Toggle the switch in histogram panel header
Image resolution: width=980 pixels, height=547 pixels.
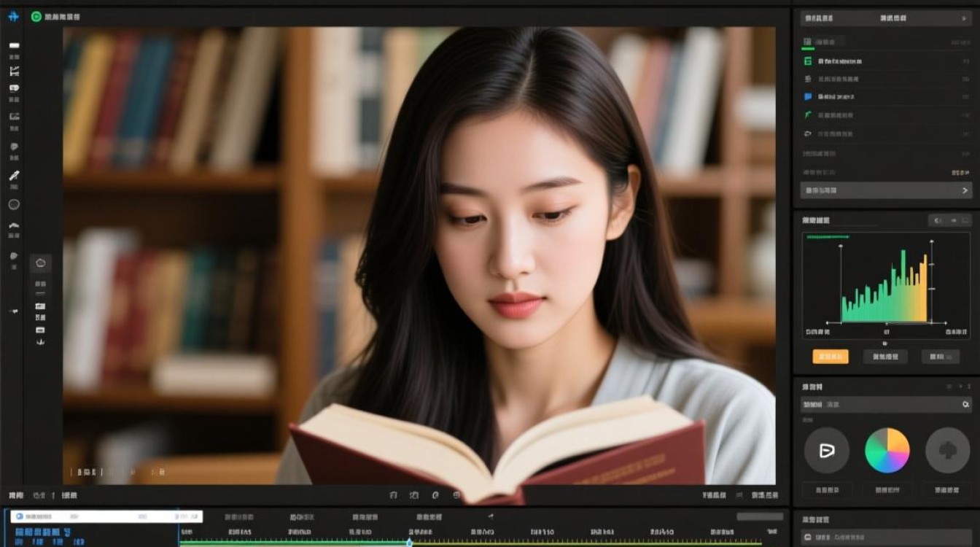pyautogui.click(x=938, y=220)
